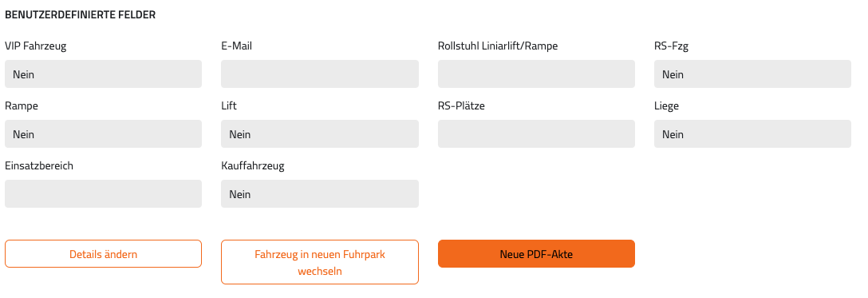Select the Lift value field
This screenshot has width=868, height=298.
tap(319, 134)
